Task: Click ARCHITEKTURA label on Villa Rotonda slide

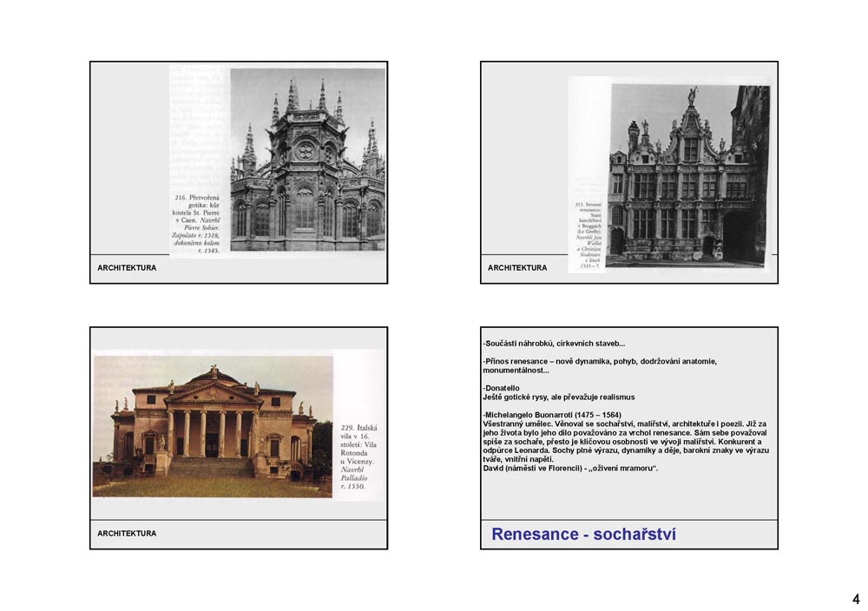Action: pyautogui.click(x=127, y=534)
